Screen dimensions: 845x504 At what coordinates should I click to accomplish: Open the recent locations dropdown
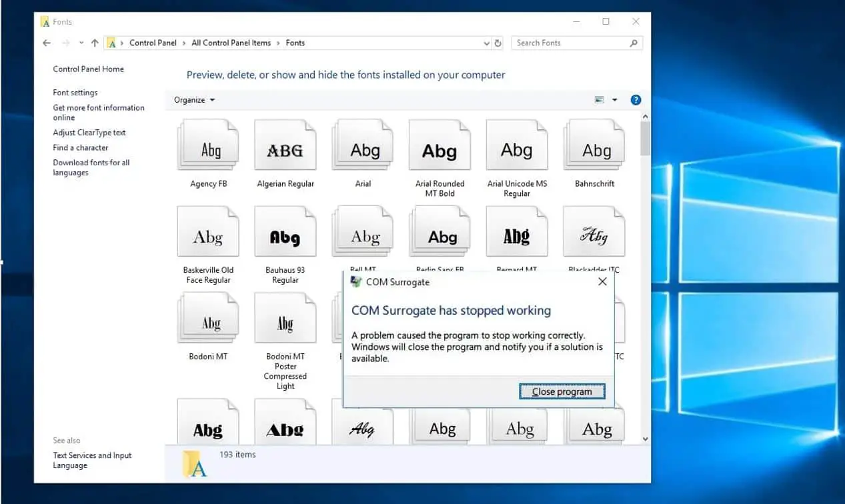coord(81,43)
